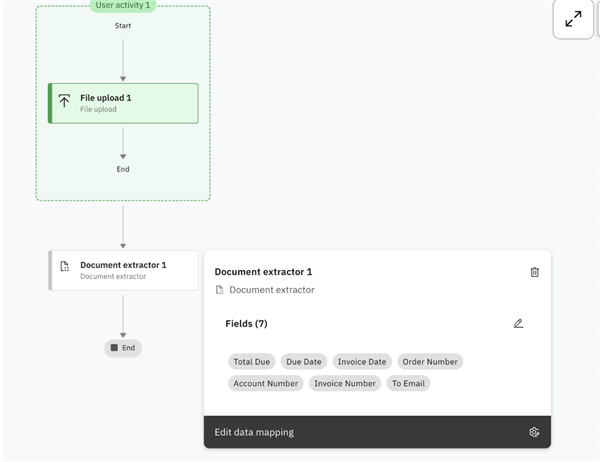600x462 pixels.
Task: Click the pencil icon to edit Fields
Action: [518, 324]
